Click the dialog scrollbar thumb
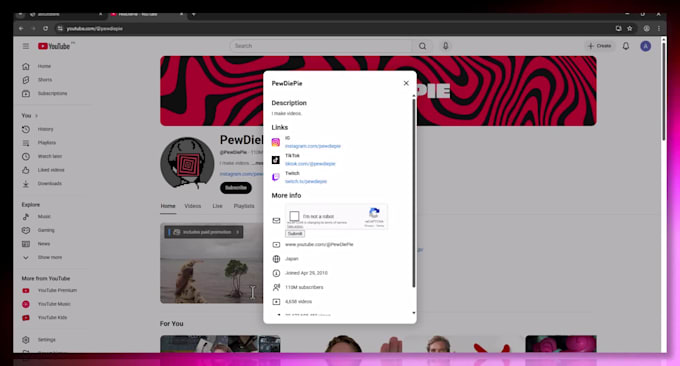The height and width of the screenshot is (366, 680). tap(414, 193)
